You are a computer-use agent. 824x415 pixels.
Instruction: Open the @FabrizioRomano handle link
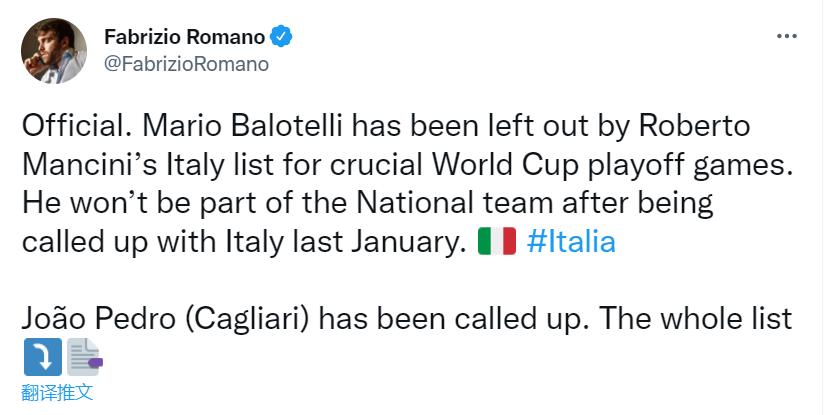186,63
